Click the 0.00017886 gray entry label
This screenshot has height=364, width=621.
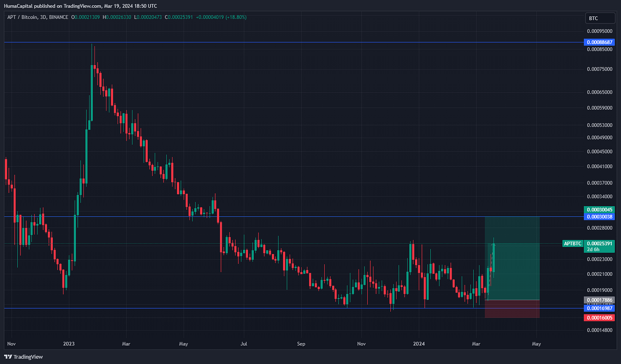click(x=600, y=300)
